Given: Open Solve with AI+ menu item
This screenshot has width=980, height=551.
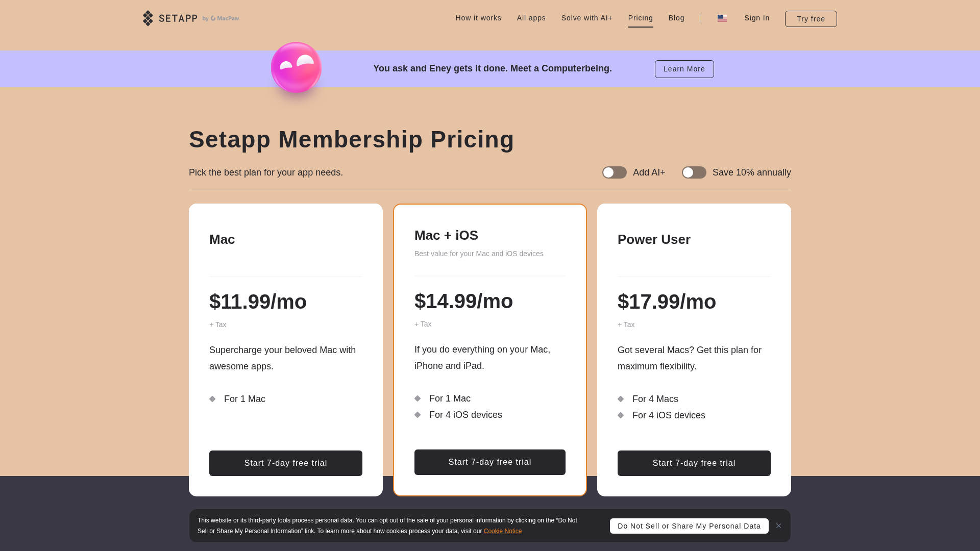Looking at the screenshot, I should (x=586, y=18).
